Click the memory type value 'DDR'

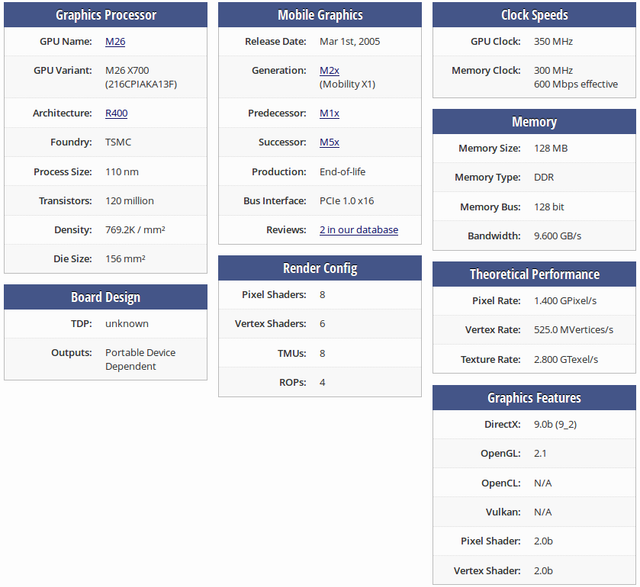(x=544, y=178)
